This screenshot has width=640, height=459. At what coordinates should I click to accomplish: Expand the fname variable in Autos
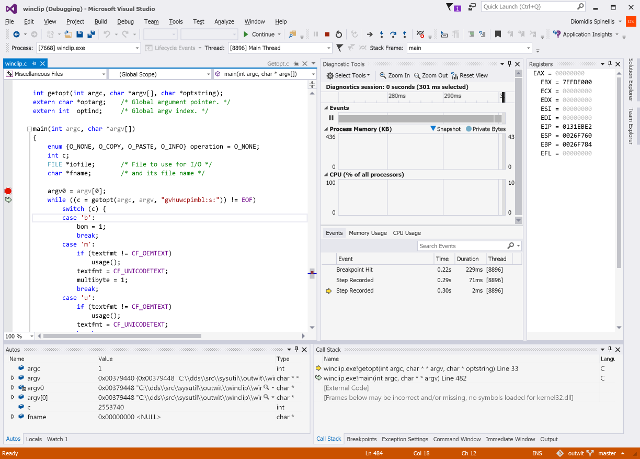12,417
